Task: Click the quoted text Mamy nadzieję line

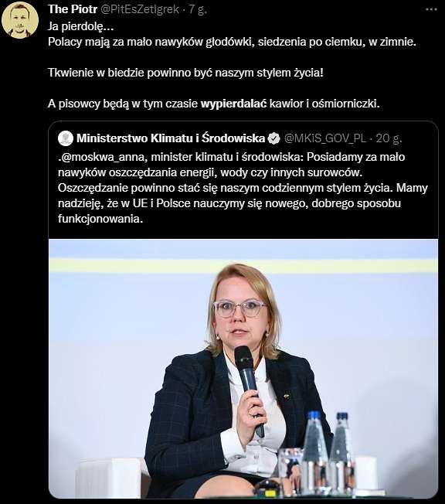Action: pos(229,203)
